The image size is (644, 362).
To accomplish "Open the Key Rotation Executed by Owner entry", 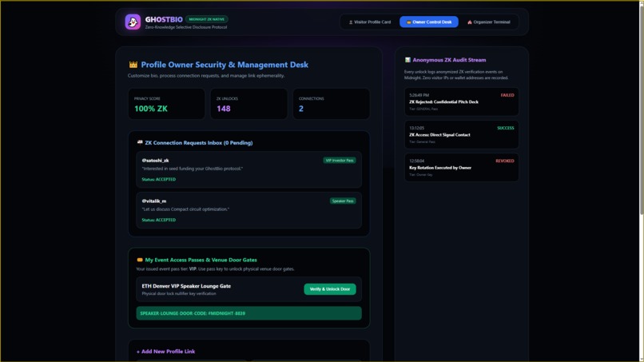I will pos(462,167).
